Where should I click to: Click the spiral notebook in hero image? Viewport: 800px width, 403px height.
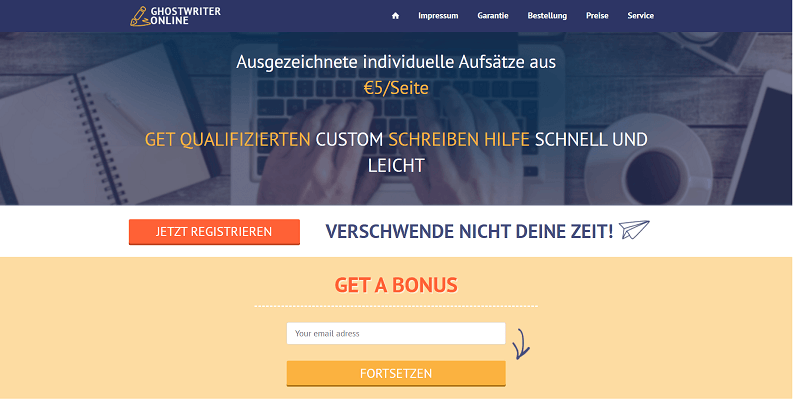(x=107, y=125)
